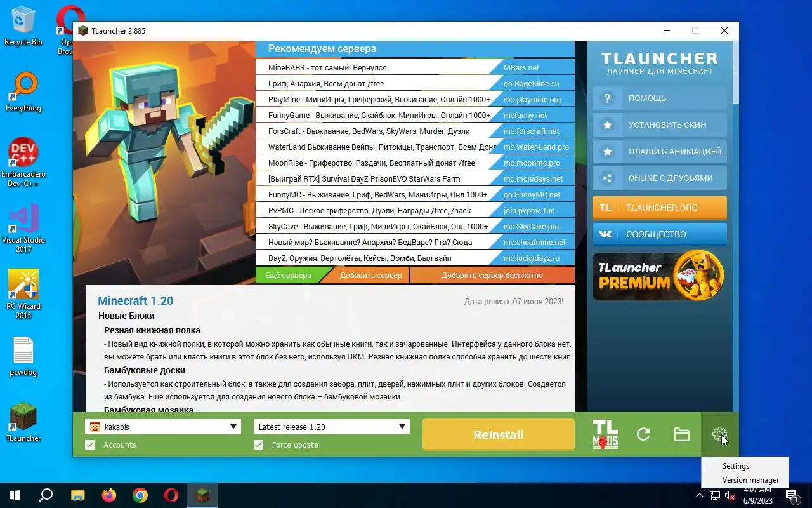Screen dimensions: 812x508
Task: Select the pcwdbg file on desktop
Action: point(23,357)
